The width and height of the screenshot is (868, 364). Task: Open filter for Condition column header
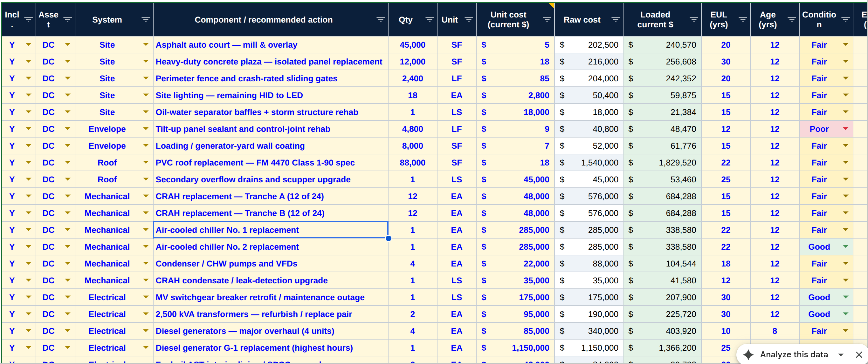845,20
